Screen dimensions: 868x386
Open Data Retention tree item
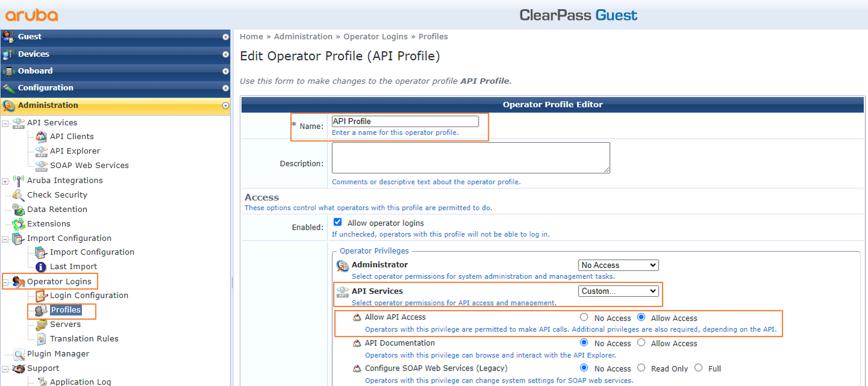[57, 210]
